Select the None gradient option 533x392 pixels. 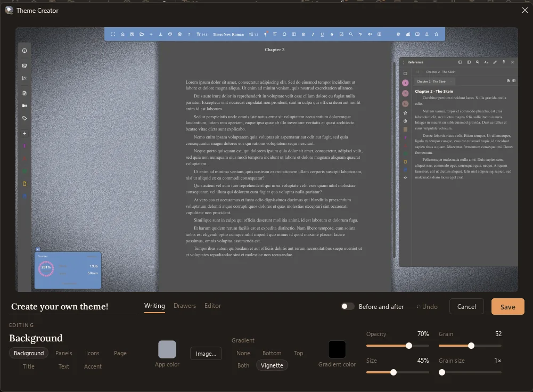(x=243, y=353)
